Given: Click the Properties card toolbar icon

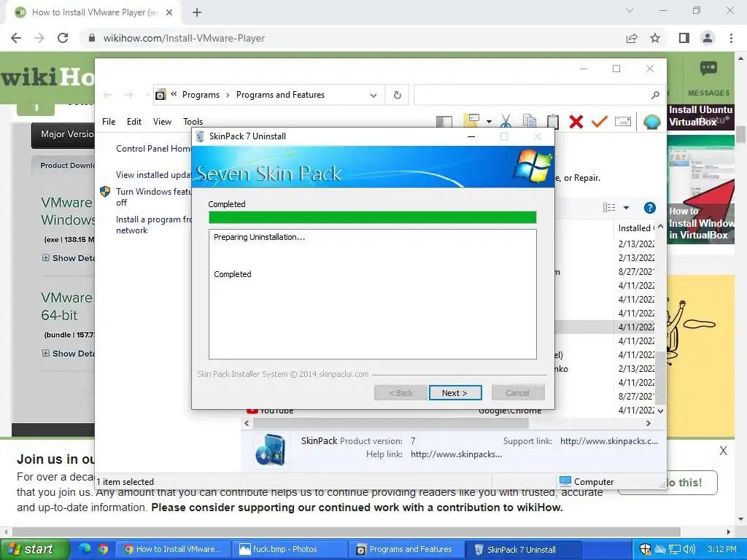Looking at the screenshot, I should pyautogui.click(x=623, y=122).
